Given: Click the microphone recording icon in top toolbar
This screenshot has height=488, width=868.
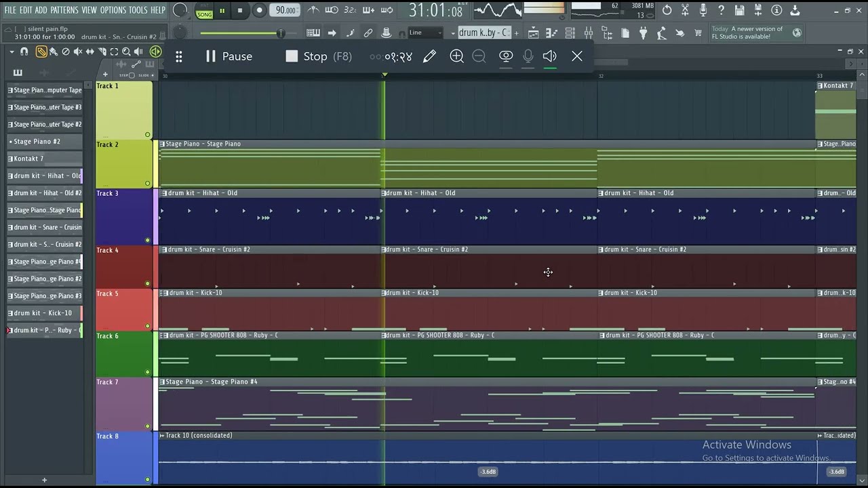Looking at the screenshot, I should (703, 10).
